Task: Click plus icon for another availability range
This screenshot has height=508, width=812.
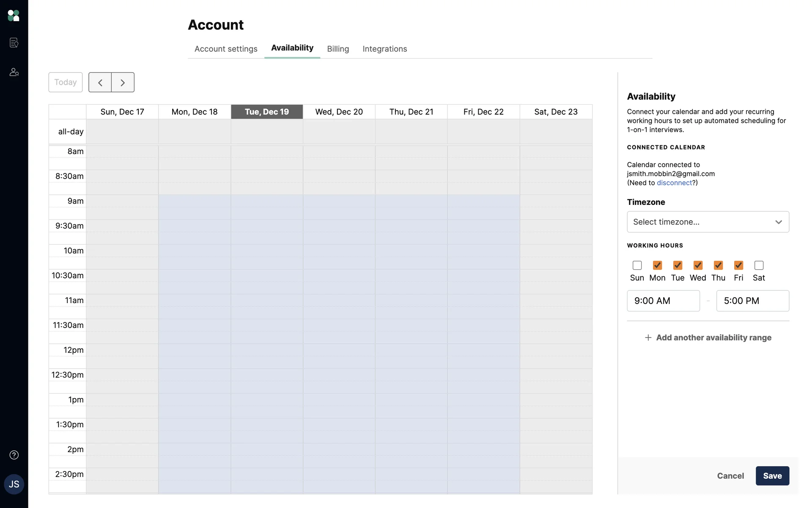Action: (x=648, y=338)
